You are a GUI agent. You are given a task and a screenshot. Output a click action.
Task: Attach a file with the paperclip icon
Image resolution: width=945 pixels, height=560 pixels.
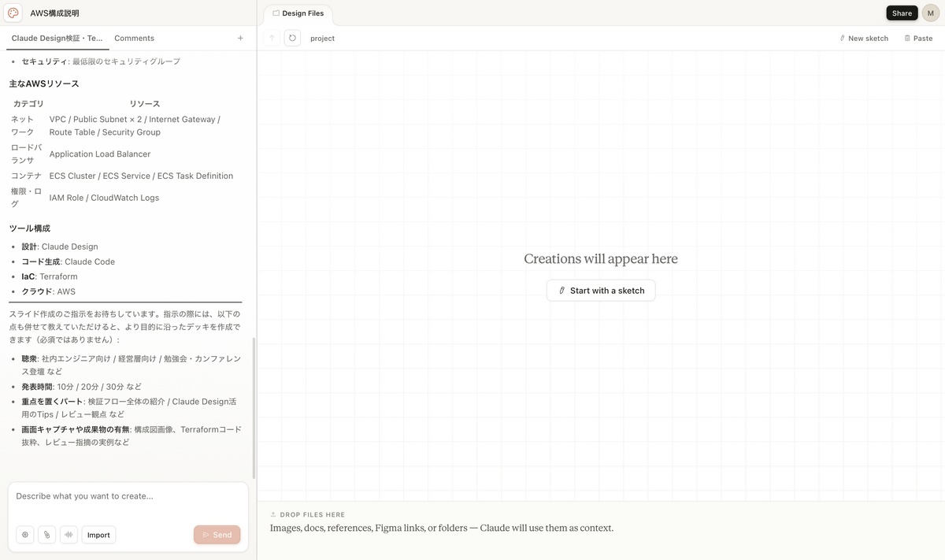coord(46,535)
